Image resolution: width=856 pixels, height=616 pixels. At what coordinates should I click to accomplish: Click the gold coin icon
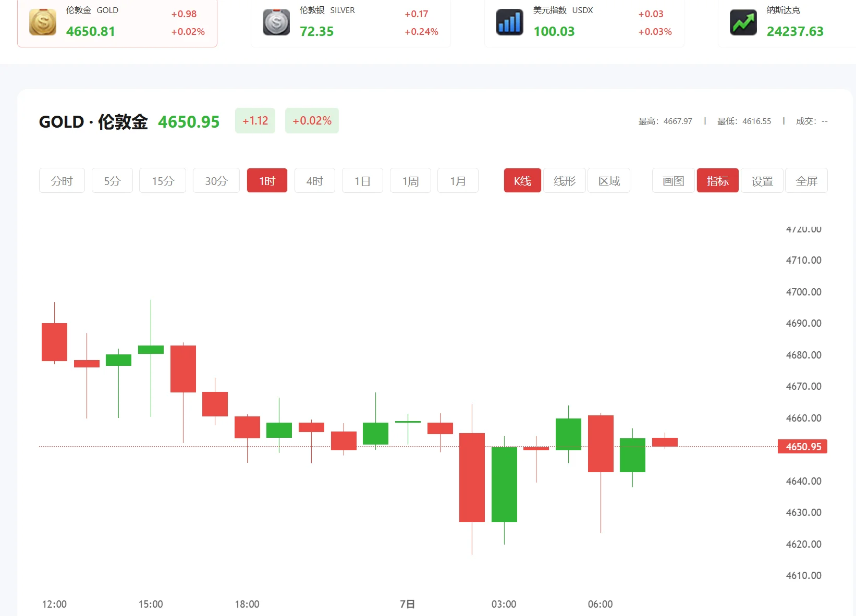pyautogui.click(x=43, y=22)
